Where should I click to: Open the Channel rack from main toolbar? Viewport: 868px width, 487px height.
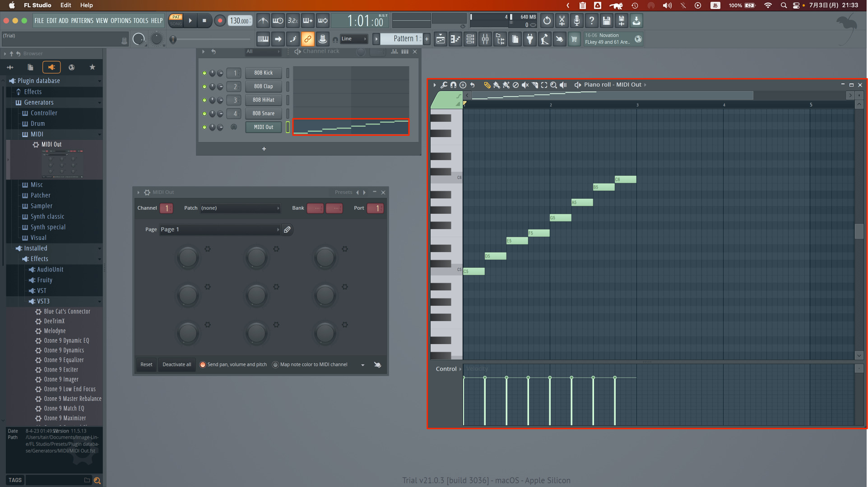(x=470, y=39)
